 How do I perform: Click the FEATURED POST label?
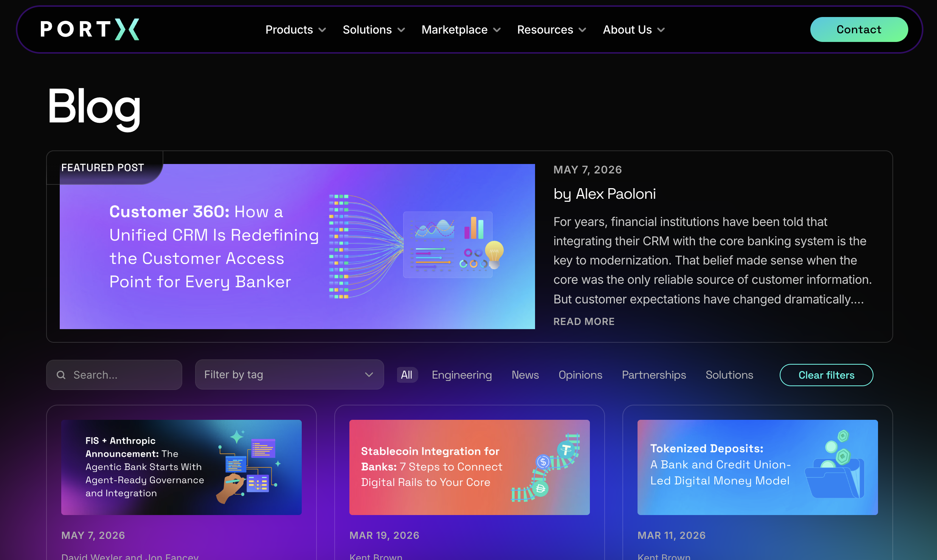pyautogui.click(x=103, y=168)
